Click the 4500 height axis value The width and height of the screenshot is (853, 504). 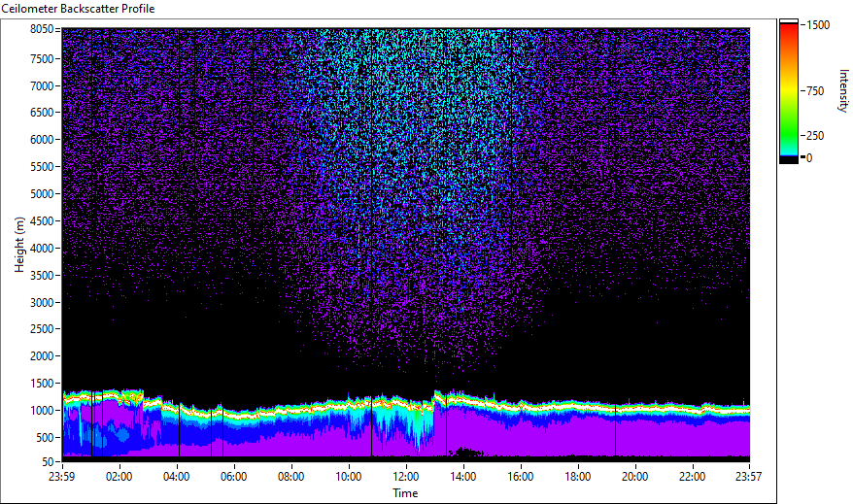click(42, 221)
